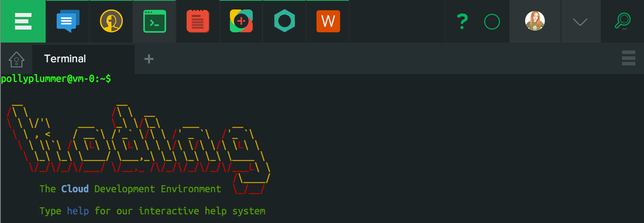644x223 pixels.
Task: Open the user profile avatar
Action: pyautogui.click(x=535, y=21)
